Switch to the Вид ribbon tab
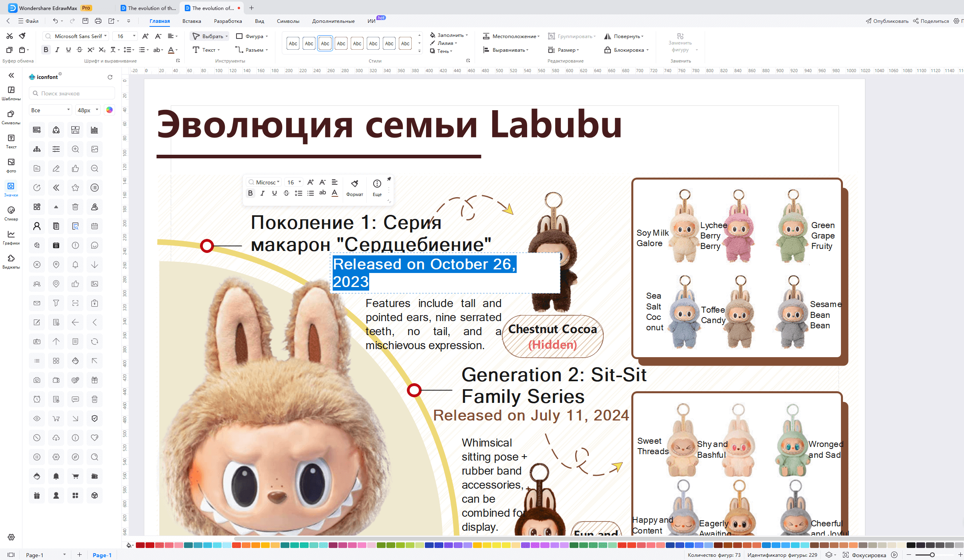 [259, 21]
